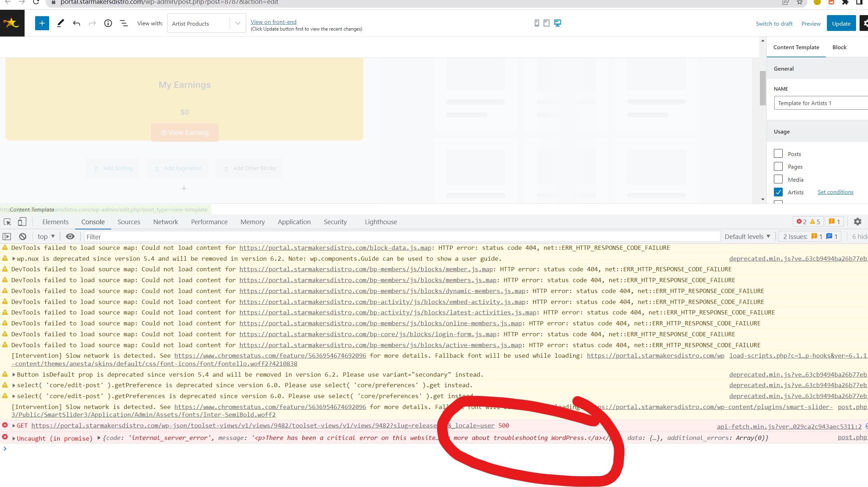Image resolution: width=868 pixels, height=487 pixels.
Task: Click Switch to draft
Action: pyautogui.click(x=774, y=24)
